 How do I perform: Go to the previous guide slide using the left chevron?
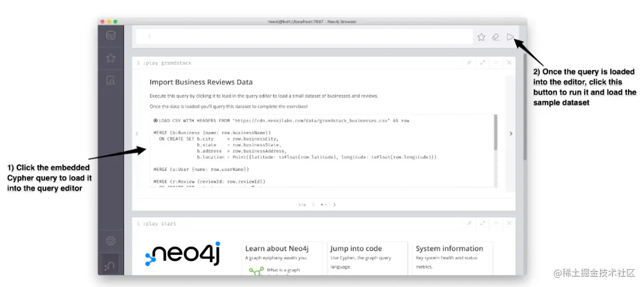point(137,134)
